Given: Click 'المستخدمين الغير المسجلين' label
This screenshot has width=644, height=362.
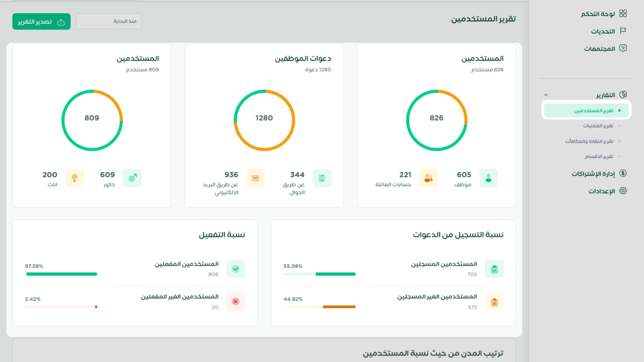Looking at the screenshot, I should coord(437,297).
